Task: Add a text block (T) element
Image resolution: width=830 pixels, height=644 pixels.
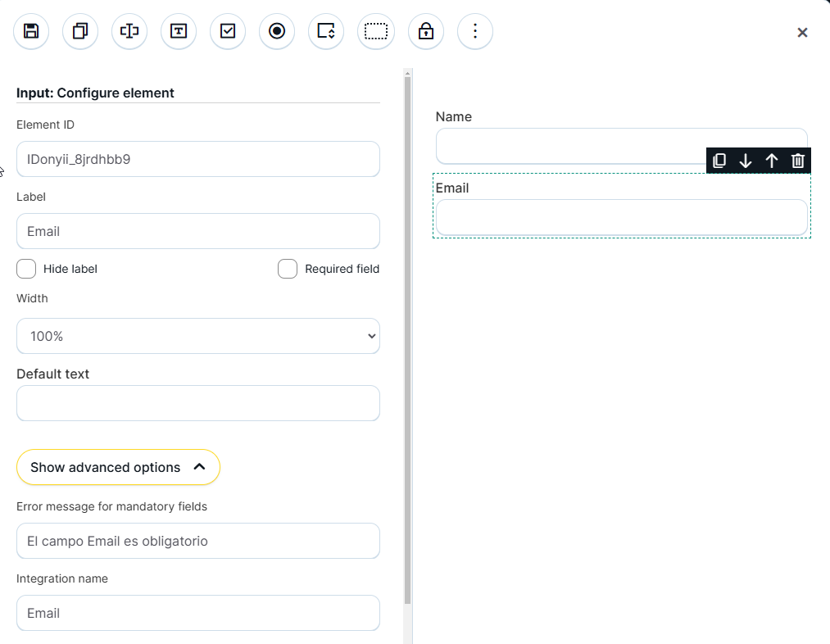Action: tap(179, 32)
